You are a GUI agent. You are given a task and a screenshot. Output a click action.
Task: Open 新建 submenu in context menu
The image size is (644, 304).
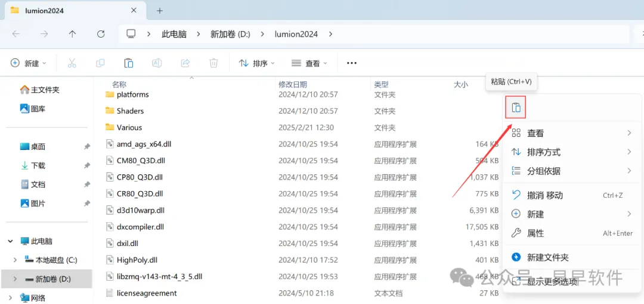click(x=571, y=214)
